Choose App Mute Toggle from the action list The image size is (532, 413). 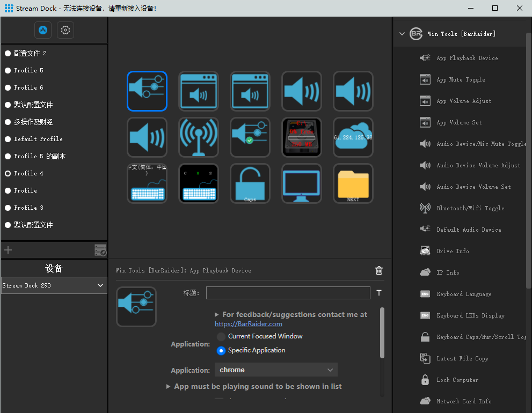[x=460, y=80]
